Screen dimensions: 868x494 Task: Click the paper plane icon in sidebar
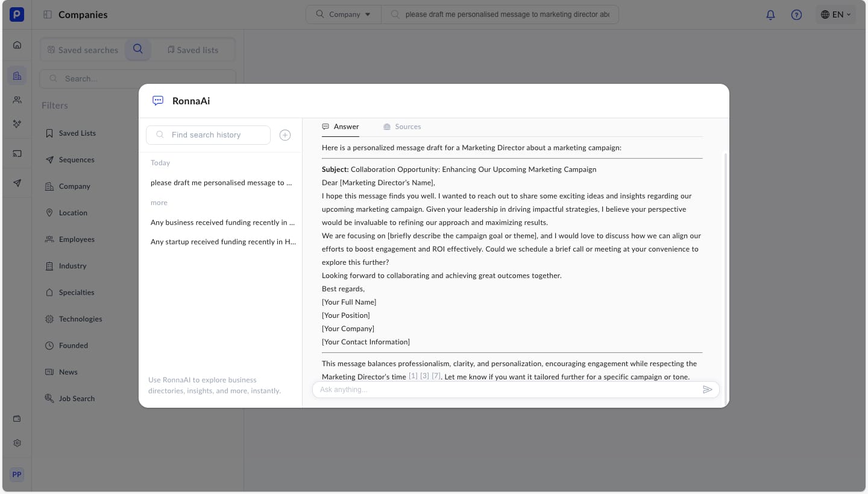[17, 183]
